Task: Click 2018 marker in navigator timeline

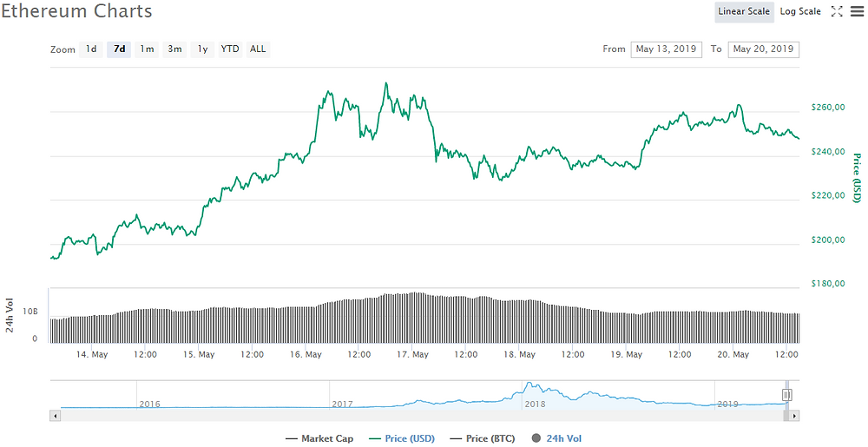Action: coord(536,404)
